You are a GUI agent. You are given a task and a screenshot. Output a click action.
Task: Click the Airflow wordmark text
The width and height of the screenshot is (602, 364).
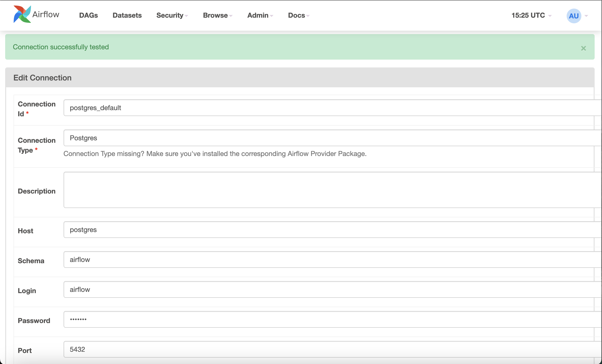click(46, 14)
